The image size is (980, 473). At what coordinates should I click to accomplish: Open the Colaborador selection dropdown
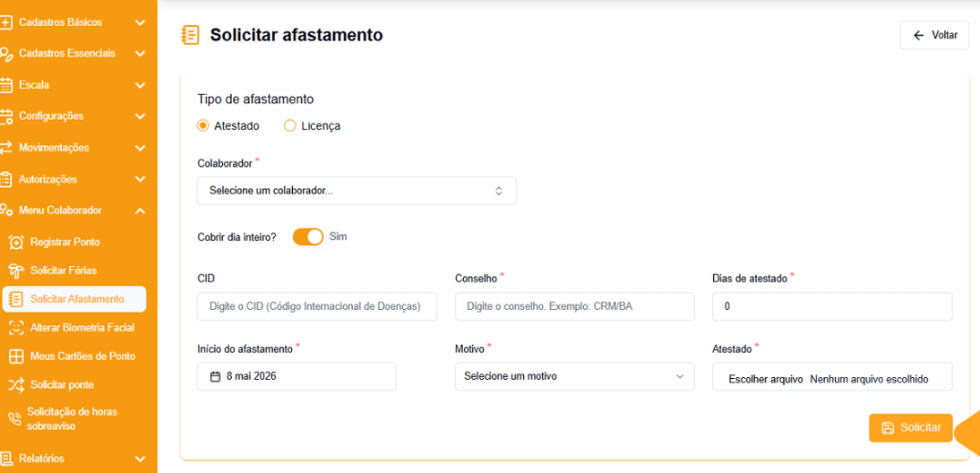(x=357, y=191)
